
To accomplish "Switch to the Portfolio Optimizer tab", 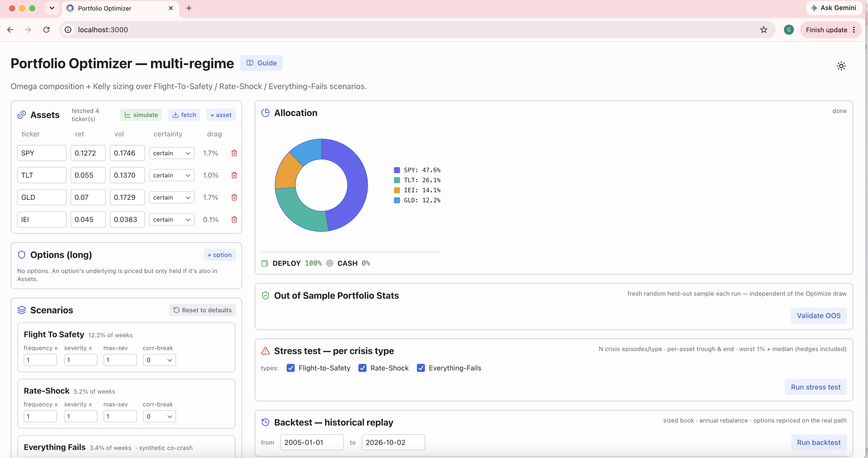I will click(120, 8).
